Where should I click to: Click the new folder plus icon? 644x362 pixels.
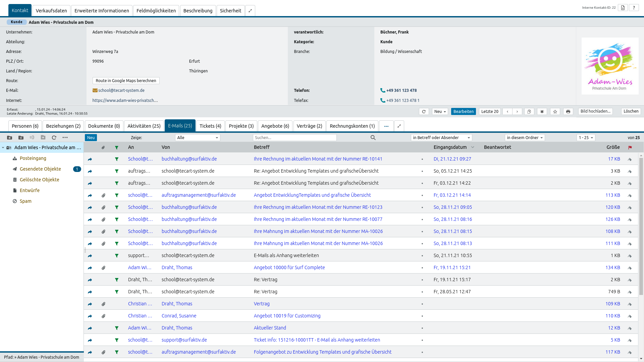click(21, 137)
